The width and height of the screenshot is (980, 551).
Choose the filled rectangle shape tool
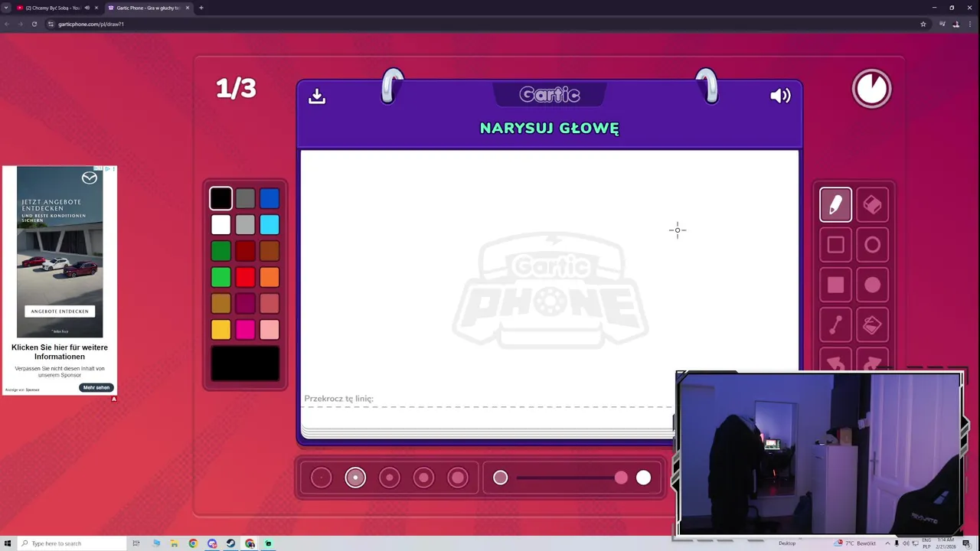click(x=835, y=285)
